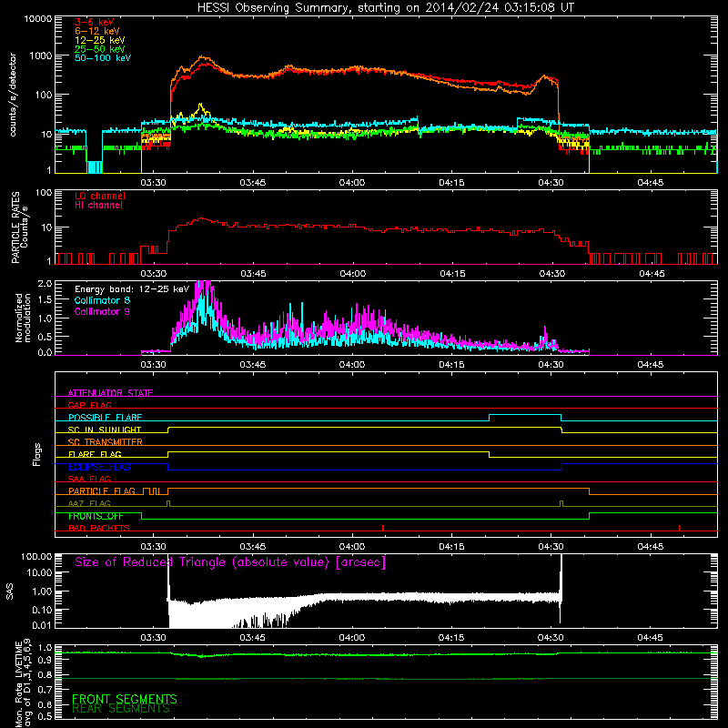Click the BAD PACKETS flag label

pos(99,528)
